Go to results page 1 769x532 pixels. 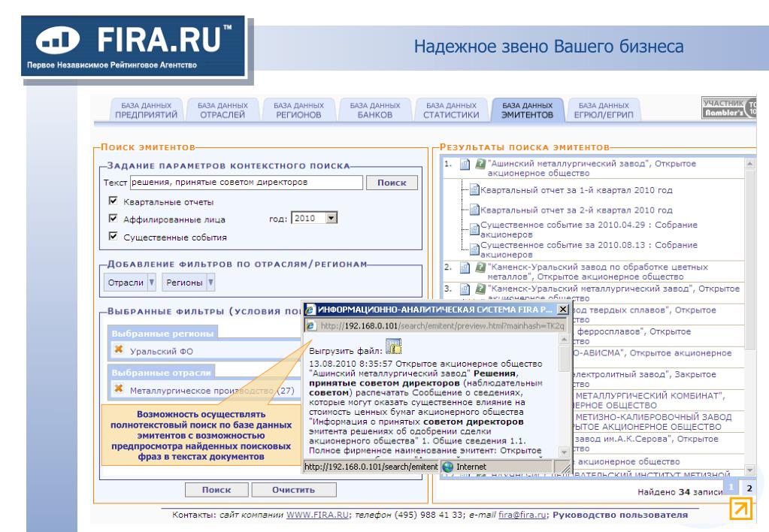tap(731, 488)
